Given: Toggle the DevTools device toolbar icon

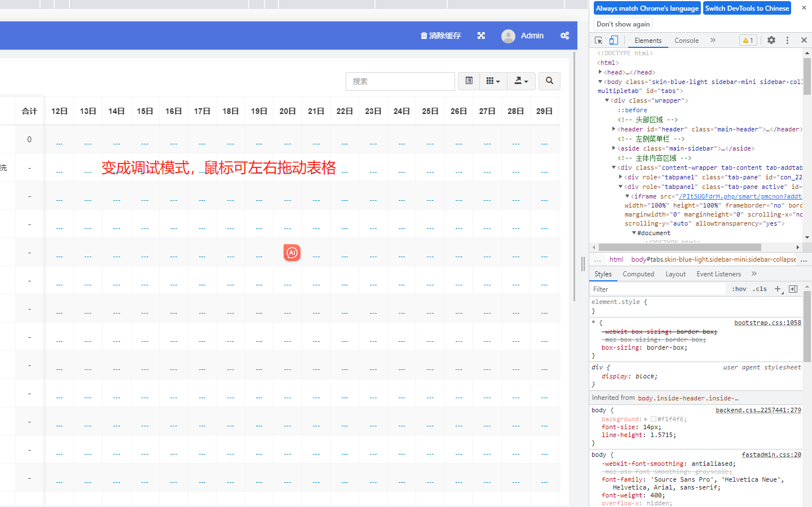Looking at the screenshot, I should [x=614, y=41].
